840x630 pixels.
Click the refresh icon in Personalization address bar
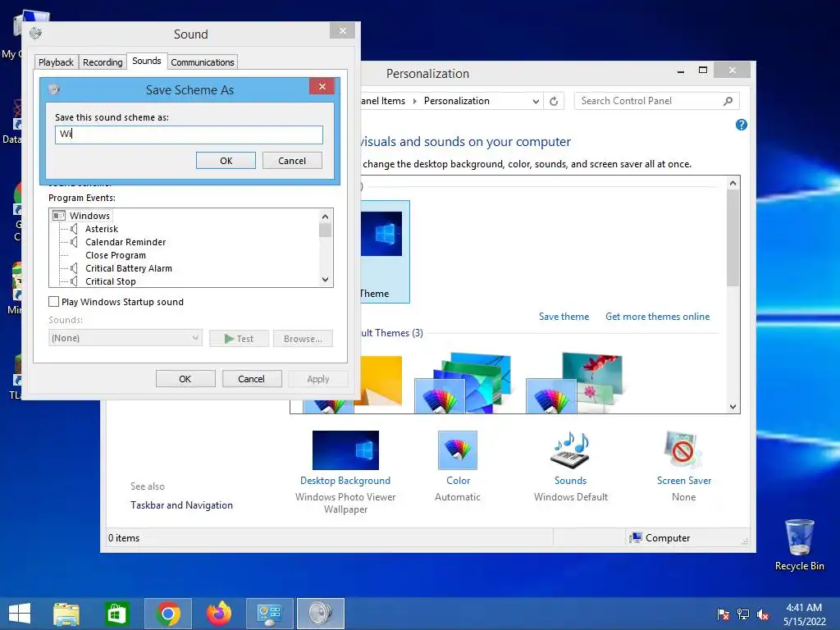click(554, 101)
